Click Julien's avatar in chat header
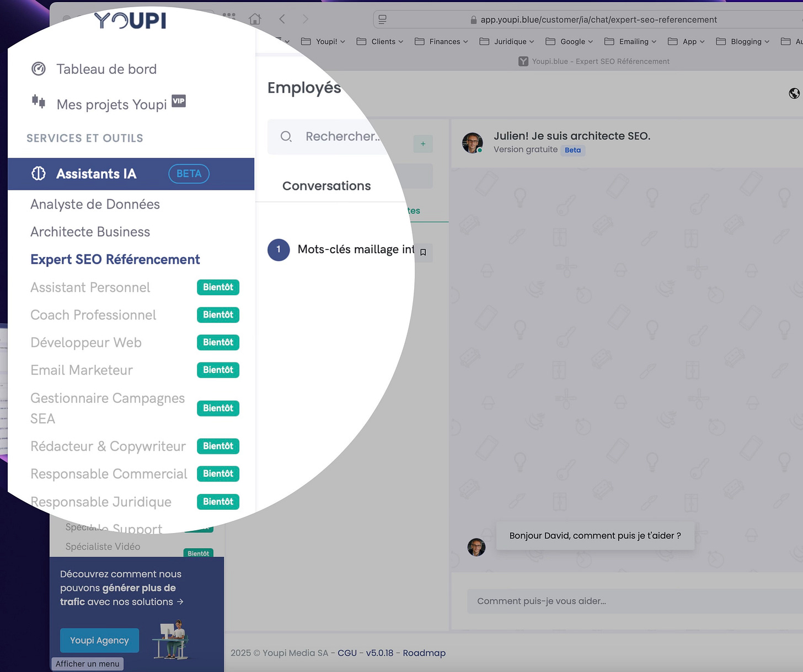 pyautogui.click(x=473, y=143)
